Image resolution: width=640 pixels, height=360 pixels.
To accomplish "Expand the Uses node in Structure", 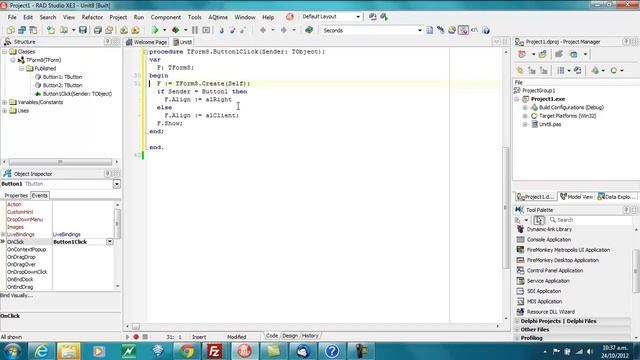I will coord(4,111).
